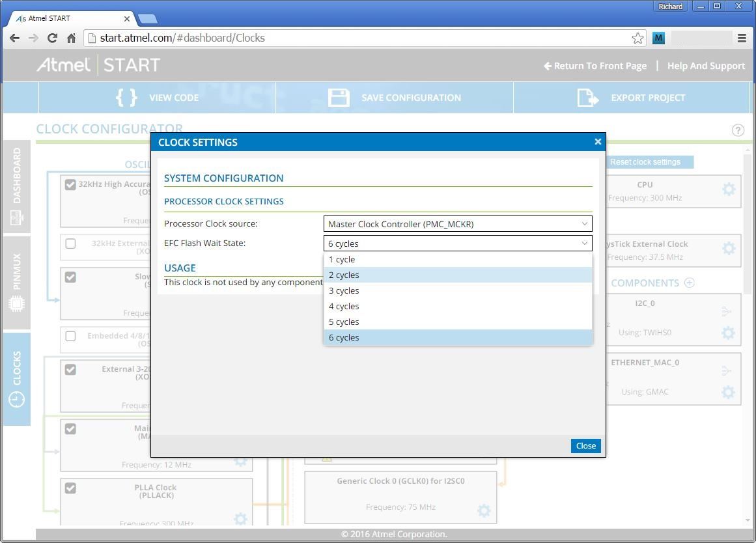Image resolution: width=756 pixels, height=543 pixels.
Task: Enable the 32kHz External oscillator checkbox
Action: point(70,244)
